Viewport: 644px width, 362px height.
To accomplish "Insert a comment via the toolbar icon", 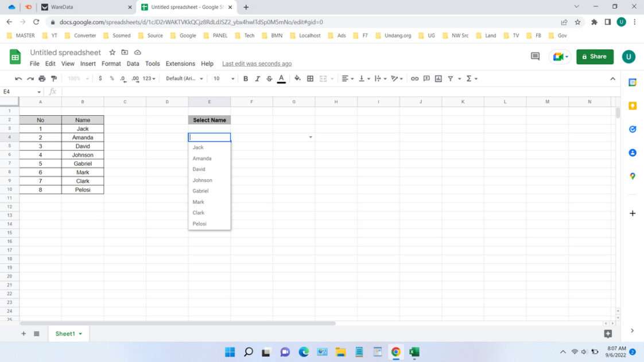I will pyautogui.click(x=426, y=79).
